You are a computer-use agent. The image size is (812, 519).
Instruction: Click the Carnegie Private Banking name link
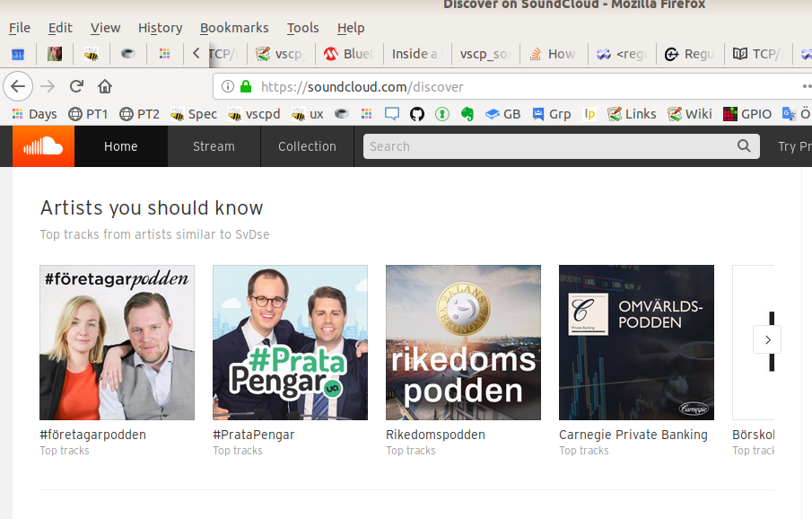(633, 435)
